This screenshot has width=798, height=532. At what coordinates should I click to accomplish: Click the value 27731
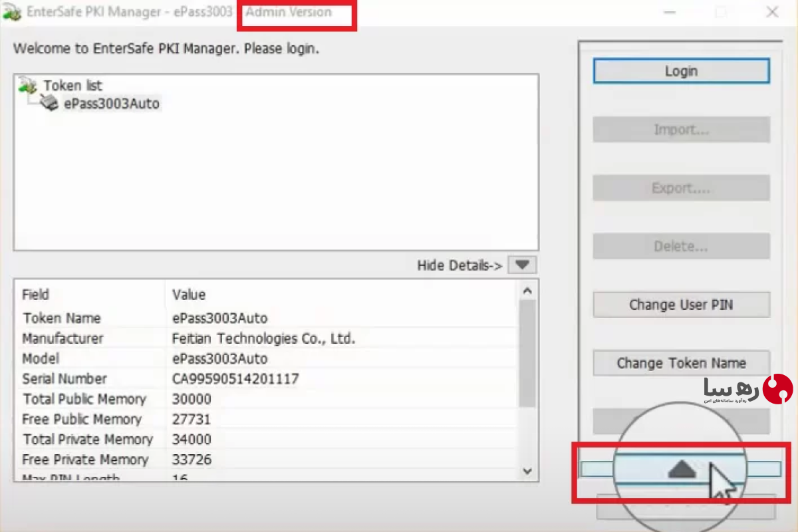point(191,419)
